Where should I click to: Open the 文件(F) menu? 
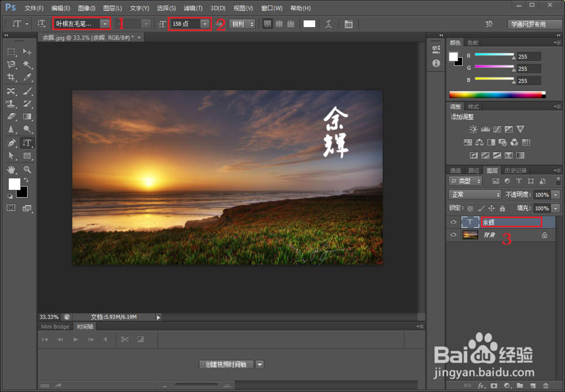34,8
